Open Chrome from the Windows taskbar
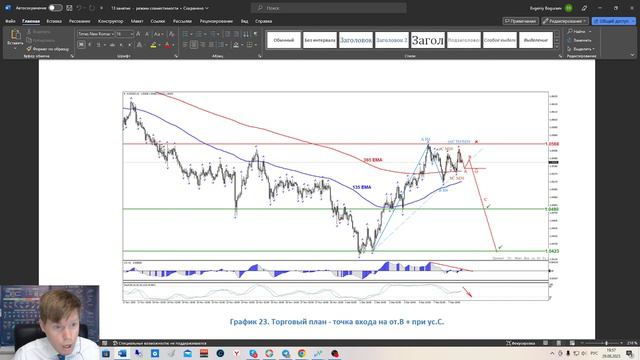This screenshot has height=360, width=640. pos(302,353)
